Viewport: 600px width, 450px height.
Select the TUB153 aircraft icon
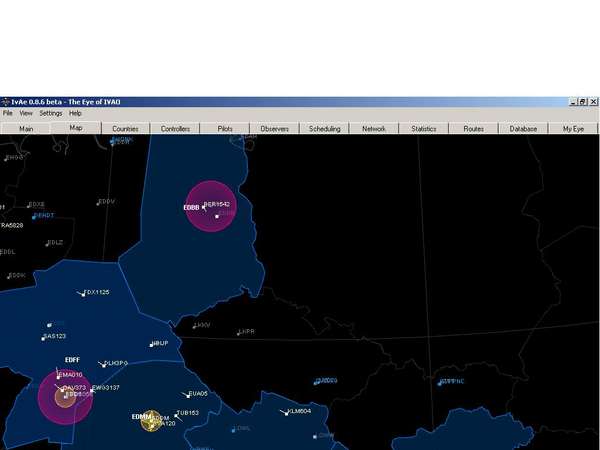click(174, 413)
